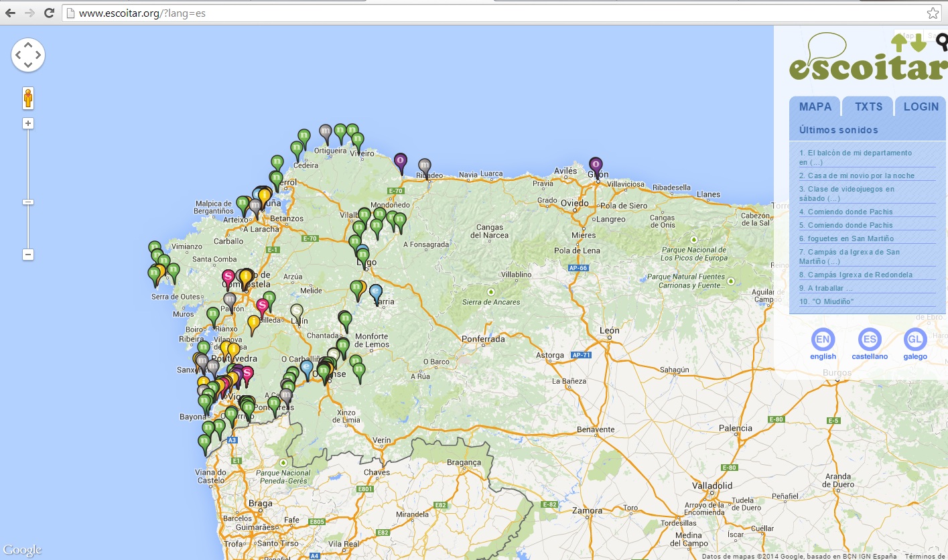Switch to the TXTS tab
948x560 pixels.
tap(868, 107)
